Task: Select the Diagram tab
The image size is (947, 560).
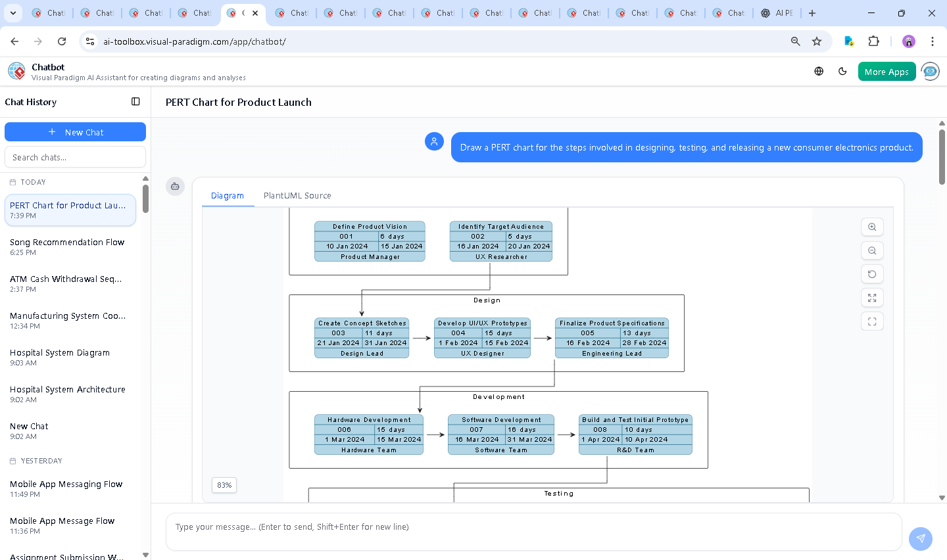Action: pos(227,196)
